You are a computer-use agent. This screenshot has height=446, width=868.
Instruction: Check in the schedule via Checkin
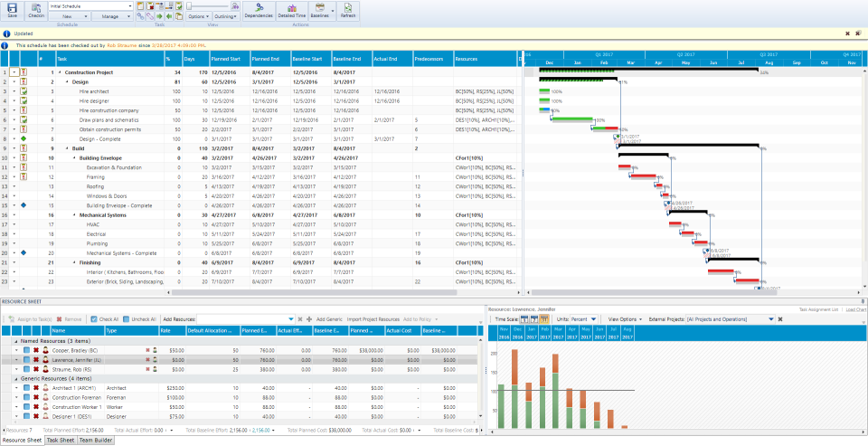point(36,11)
